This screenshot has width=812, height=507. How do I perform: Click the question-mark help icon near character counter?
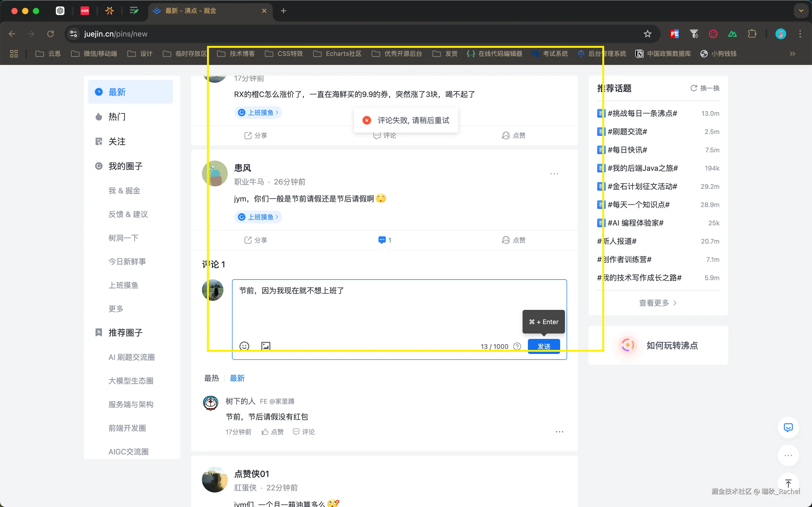pyautogui.click(x=517, y=346)
